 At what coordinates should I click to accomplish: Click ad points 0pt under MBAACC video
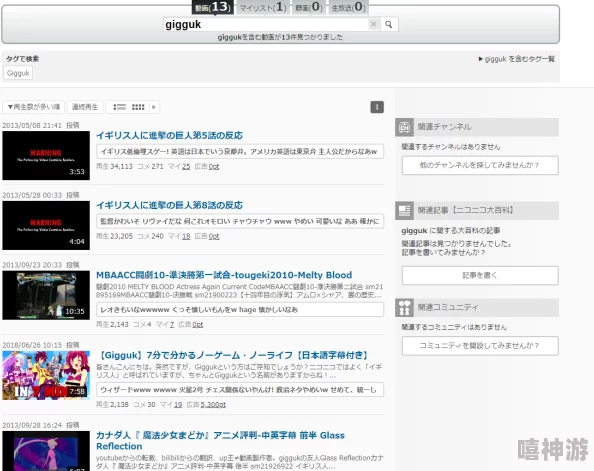[197, 324]
